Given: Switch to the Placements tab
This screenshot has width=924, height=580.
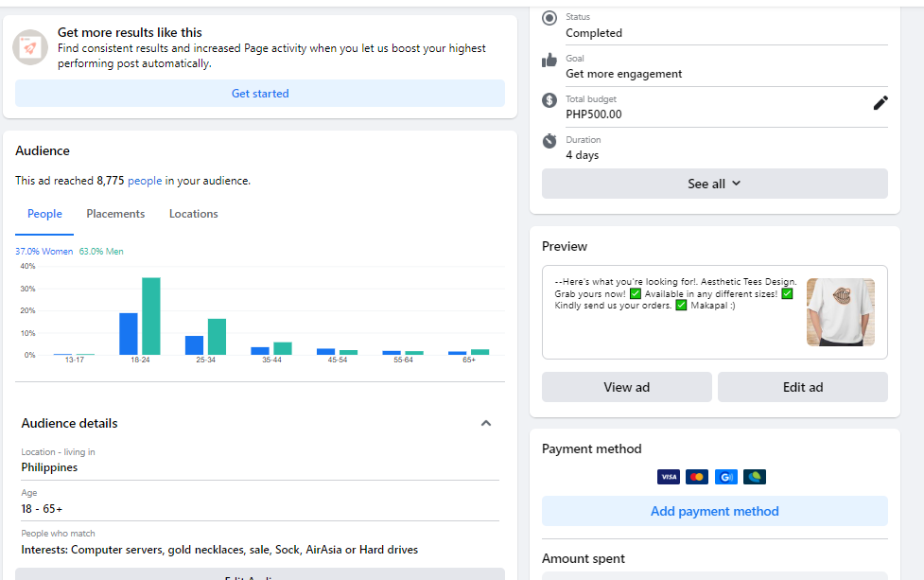Looking at the screenshot, I should click(x=115, y=214).
